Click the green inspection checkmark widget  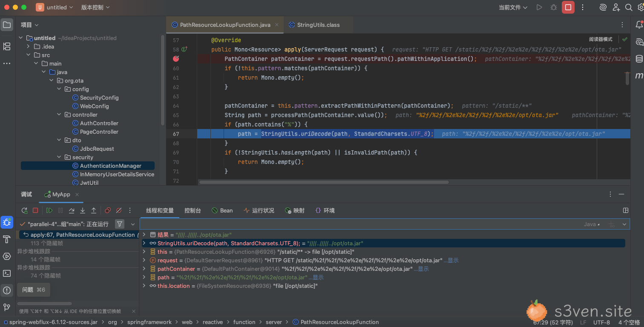coord(625,39)
